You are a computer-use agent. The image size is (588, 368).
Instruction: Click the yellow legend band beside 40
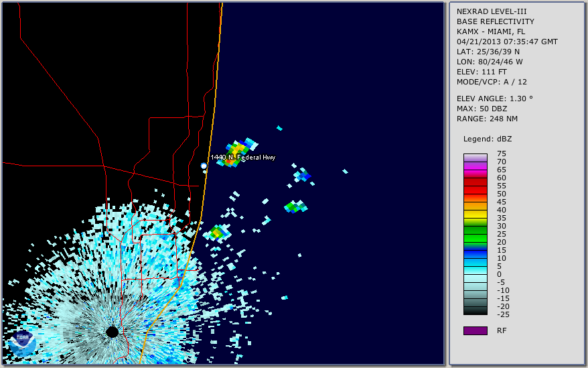[475, 214]
